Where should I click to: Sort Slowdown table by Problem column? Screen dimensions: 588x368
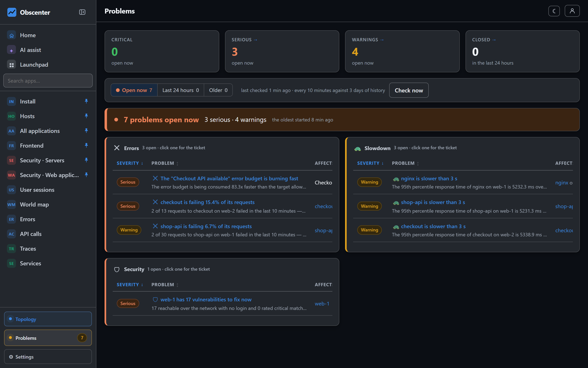[405, 163]
